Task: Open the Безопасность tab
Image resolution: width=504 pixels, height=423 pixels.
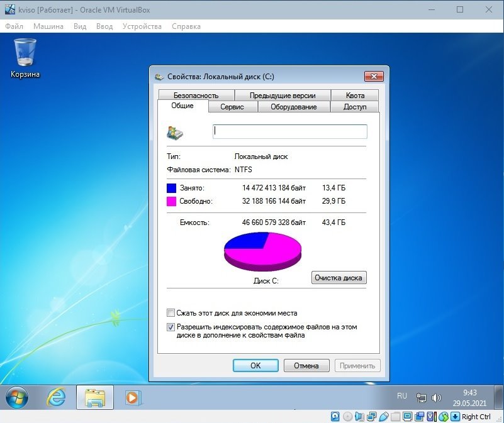Action: coord(196,96)
